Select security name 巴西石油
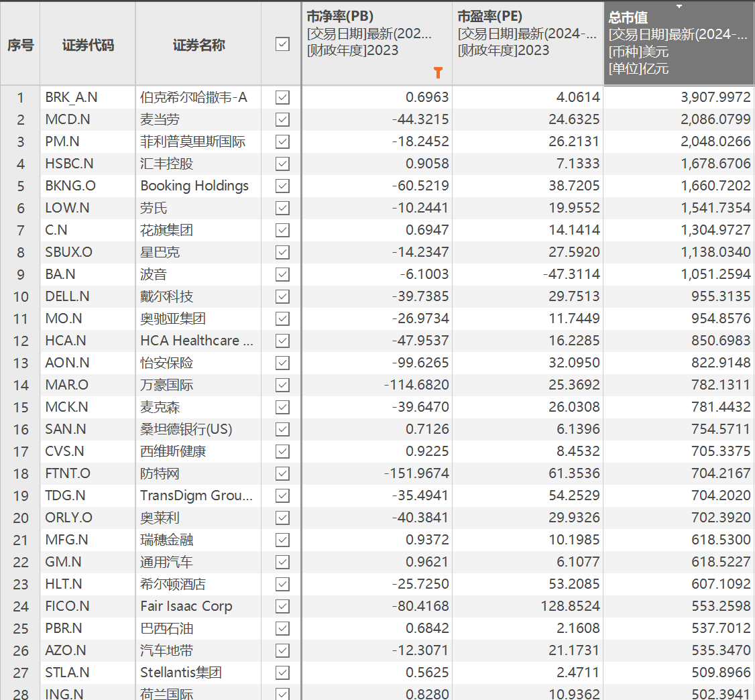This screenshot has width=755, height=700. (x=166, y=628)
